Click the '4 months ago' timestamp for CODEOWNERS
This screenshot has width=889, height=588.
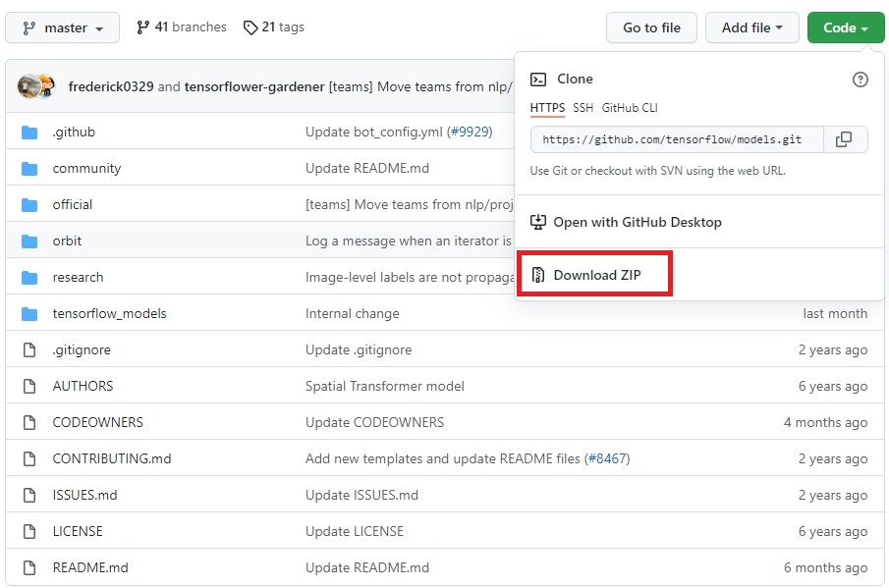(825, 422)
